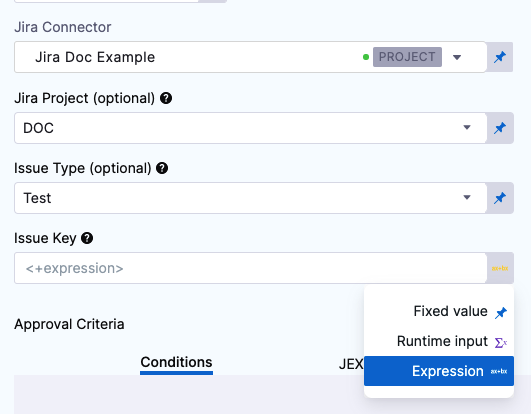Expand the Jira Project DOC dropdown
The width and height of the screenshot is (531, 414).
(467, 128)
